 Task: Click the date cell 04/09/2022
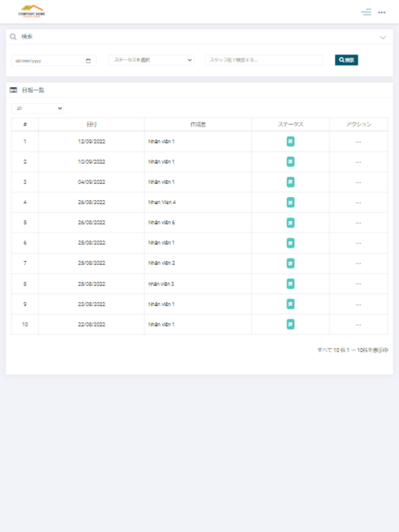pos(91,182)
